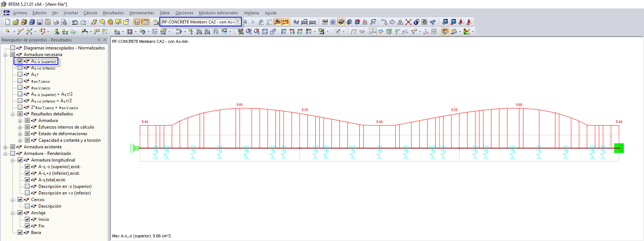The height and width of the screenshot is (241, 644).
Task: Toggle show results eye icon
Action: tap(277, 22)
